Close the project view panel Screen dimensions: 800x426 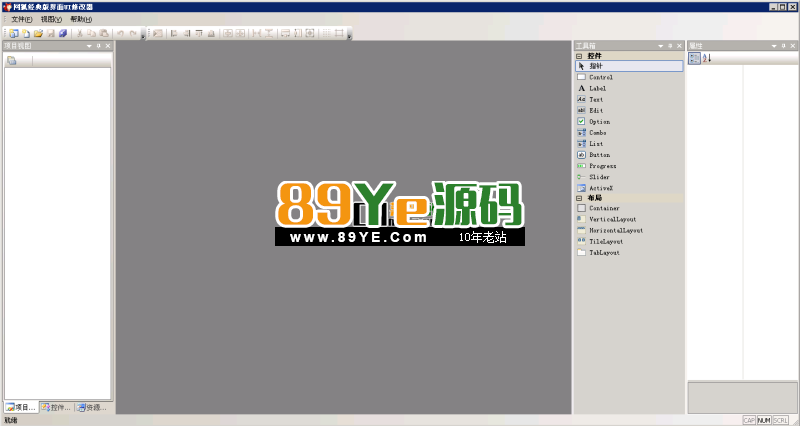[x=108, y=46]
